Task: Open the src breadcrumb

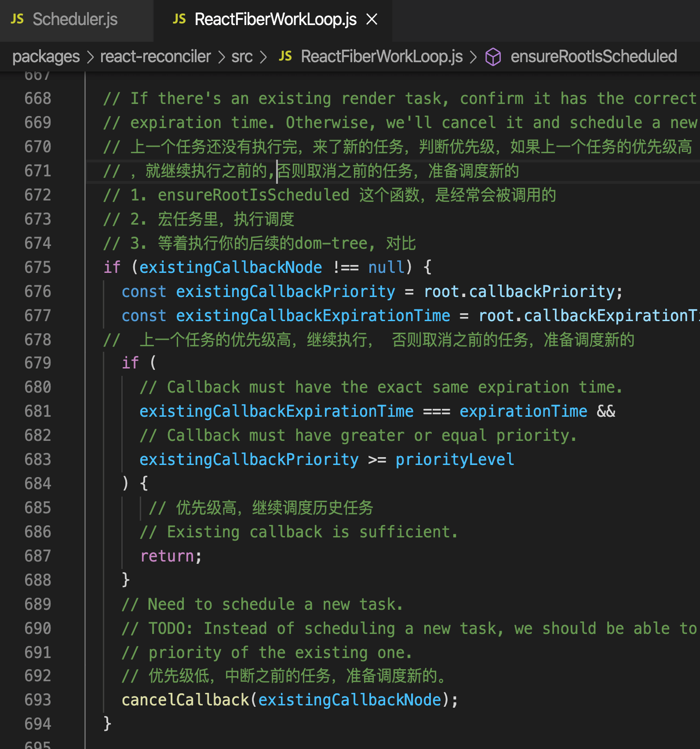Action: click(242, 57)
